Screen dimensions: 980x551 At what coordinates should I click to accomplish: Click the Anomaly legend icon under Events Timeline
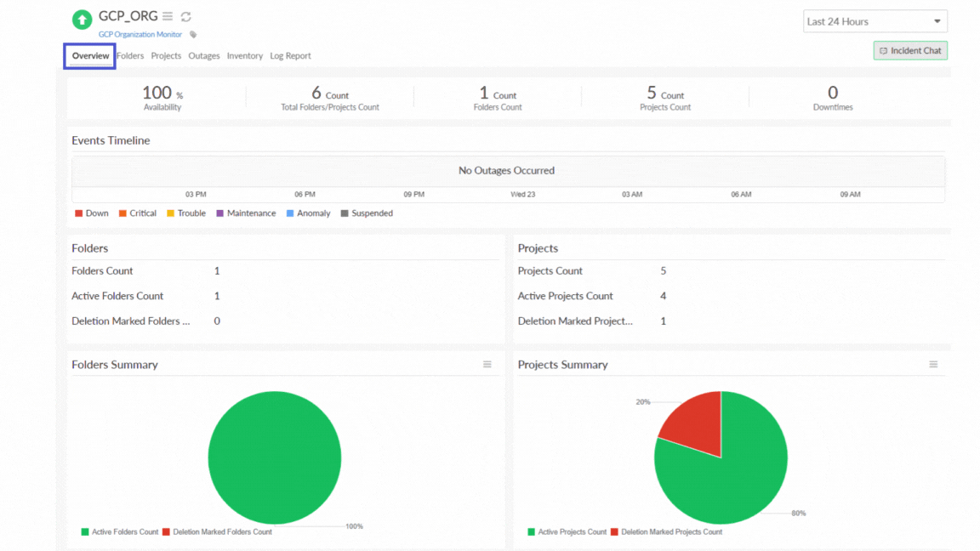[289, 213]
